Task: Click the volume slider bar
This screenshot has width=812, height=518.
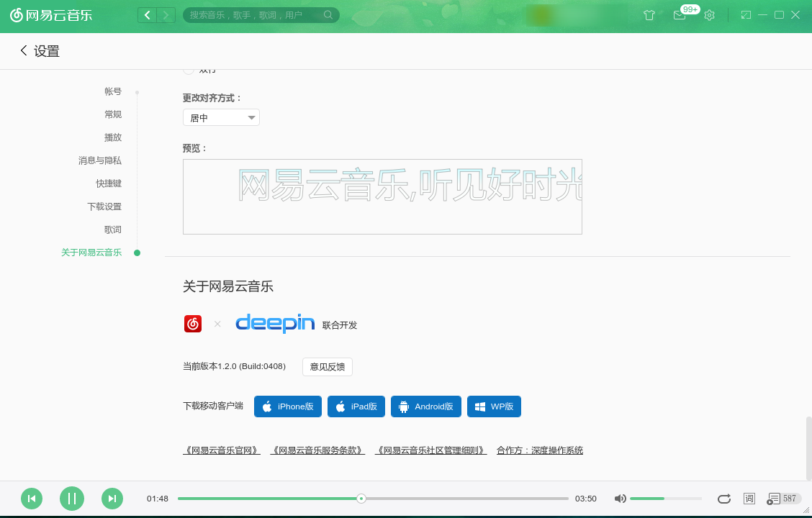Action: pos(665,499)
